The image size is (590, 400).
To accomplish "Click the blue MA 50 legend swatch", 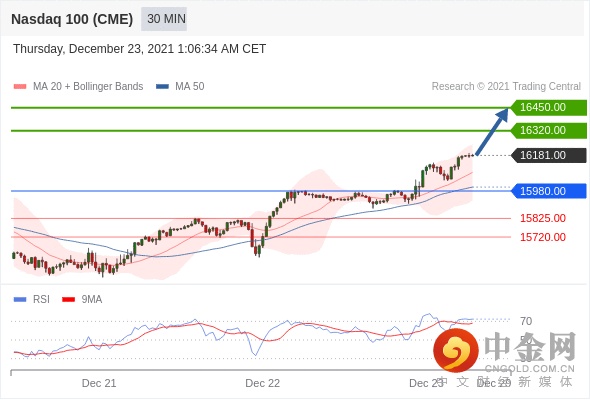I will 163,87.
